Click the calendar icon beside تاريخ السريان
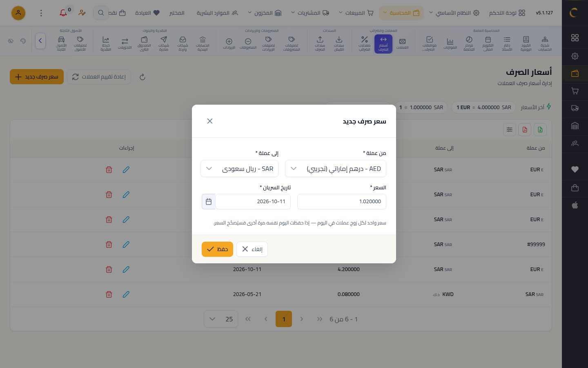This screenshot has height=368, width=588. click(209, 202)
